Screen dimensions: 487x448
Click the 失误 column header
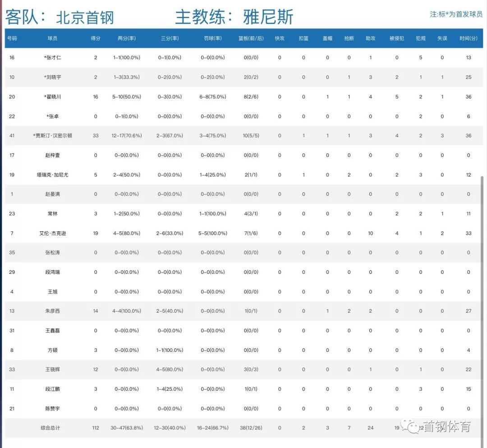[442, 38]
